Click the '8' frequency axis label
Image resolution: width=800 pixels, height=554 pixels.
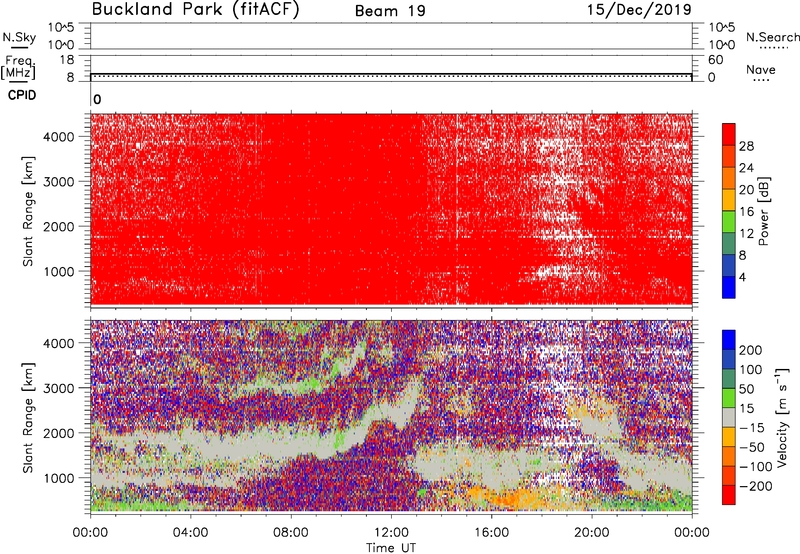(x=70, y=78)
